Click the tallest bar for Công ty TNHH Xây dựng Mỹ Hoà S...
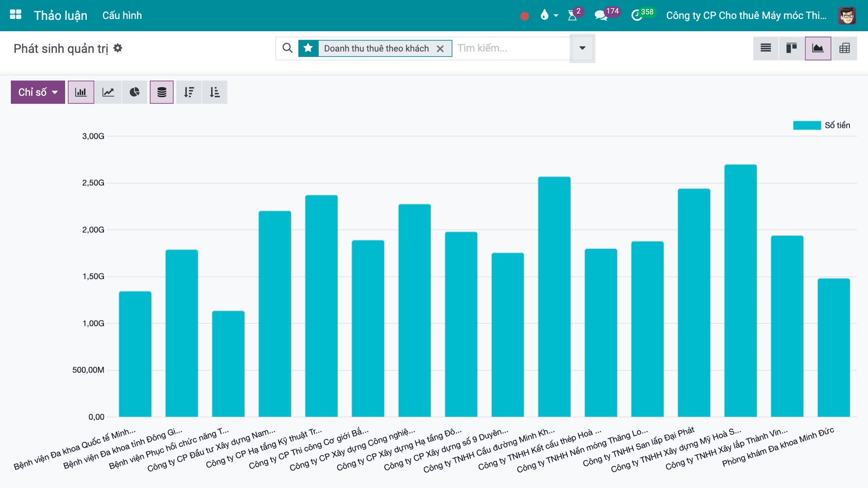Viewport: 868px width, 488px height. pos(741,291)
